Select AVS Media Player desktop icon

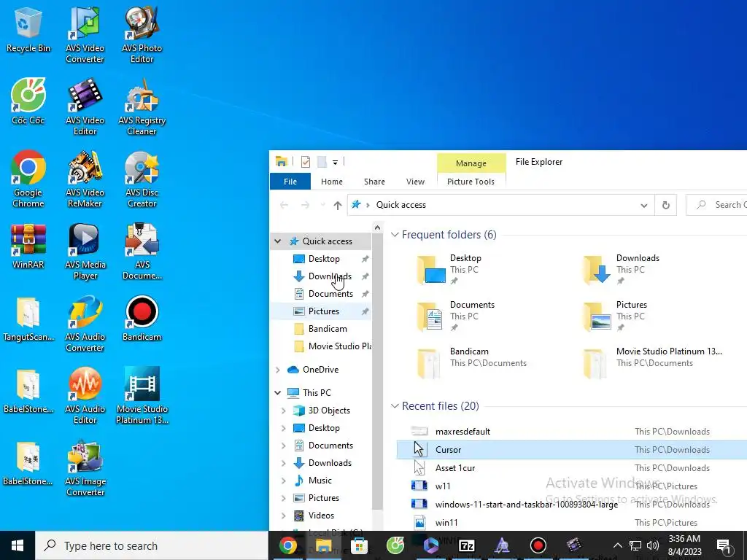click(x=85, y=252)
